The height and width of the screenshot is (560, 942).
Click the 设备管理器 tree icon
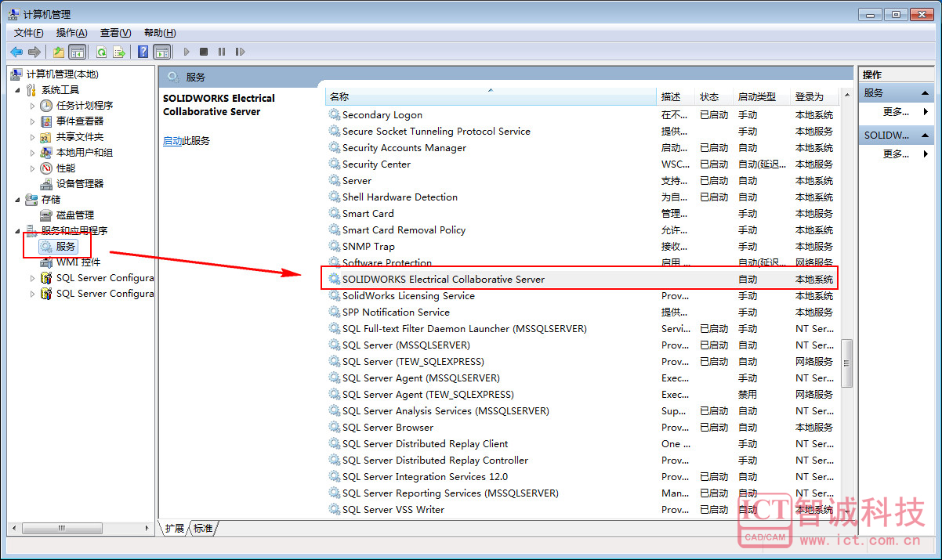46,183
